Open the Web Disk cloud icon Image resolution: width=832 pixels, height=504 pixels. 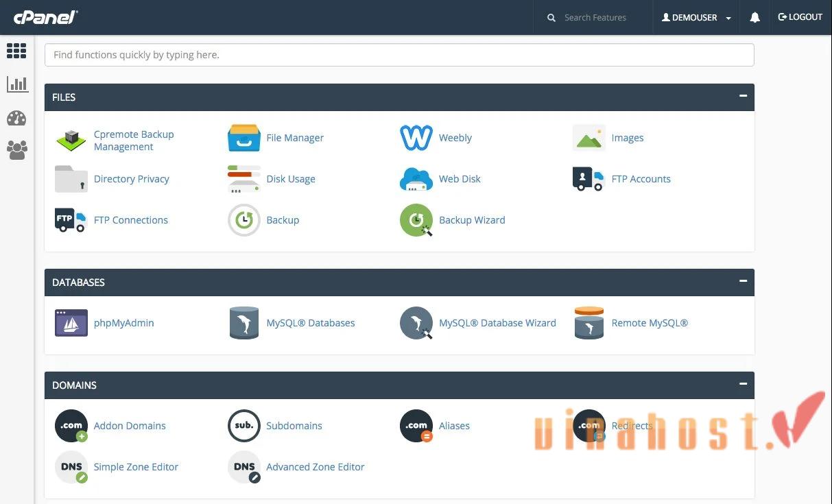(x=416, y=179)
